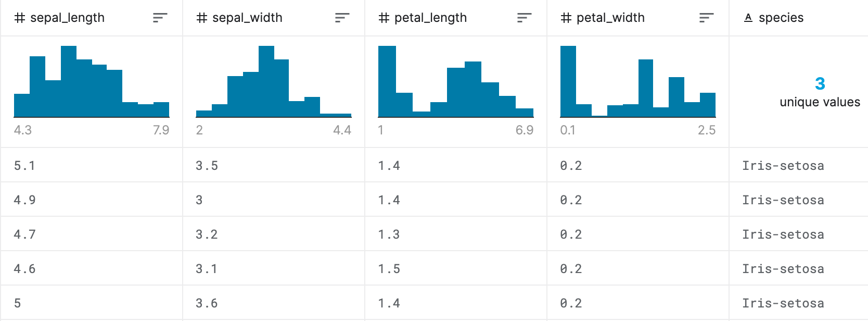Click the first bar of petal_length histogram
The image size is (868, 321).
387,81
